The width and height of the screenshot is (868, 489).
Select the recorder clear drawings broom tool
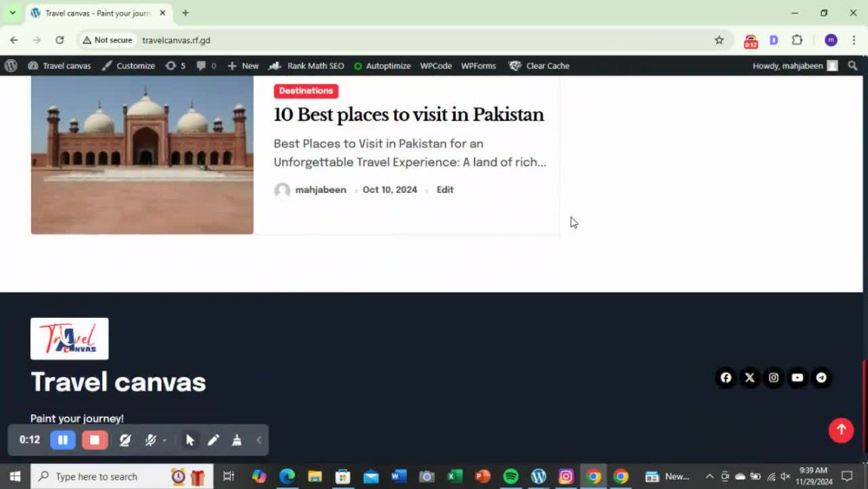237,439
